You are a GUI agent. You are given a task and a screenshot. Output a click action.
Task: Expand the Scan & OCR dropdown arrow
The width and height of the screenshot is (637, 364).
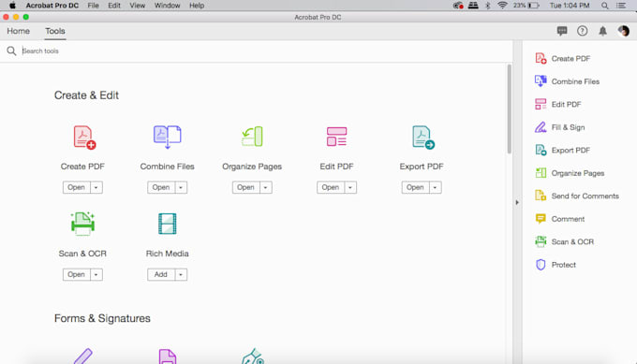click(96, 275)
